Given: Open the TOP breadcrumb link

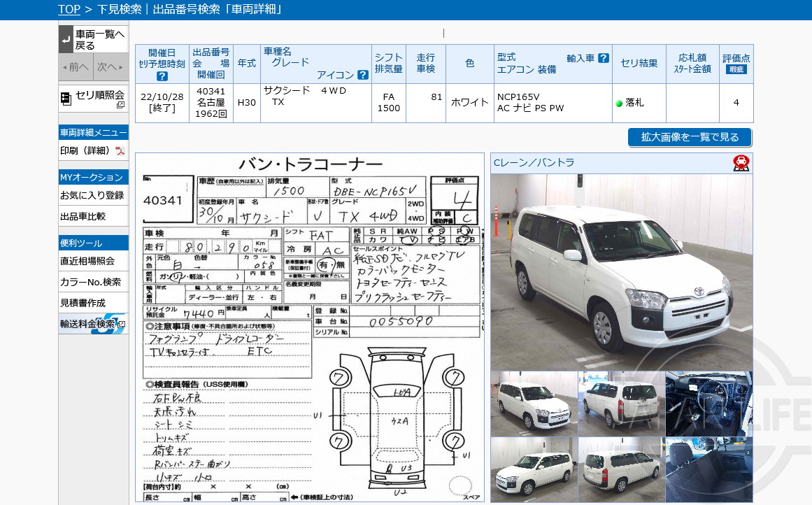Looking at the screenshot, I should (x=69, y=9).
